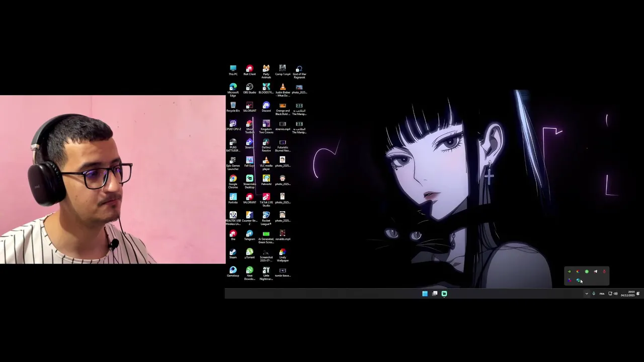The width and height of the screenshot is (644, 362).
Task: Open the Stremio desktop shortcut
Action: (250, 144)
